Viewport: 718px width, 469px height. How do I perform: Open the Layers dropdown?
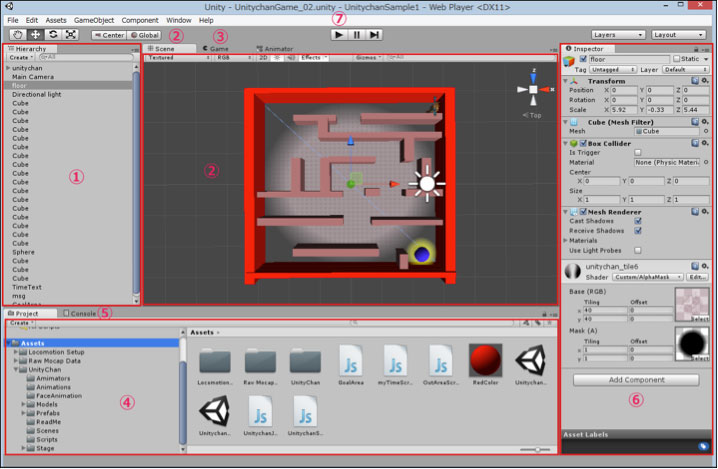pyautogui.click(x=619, y=35)
